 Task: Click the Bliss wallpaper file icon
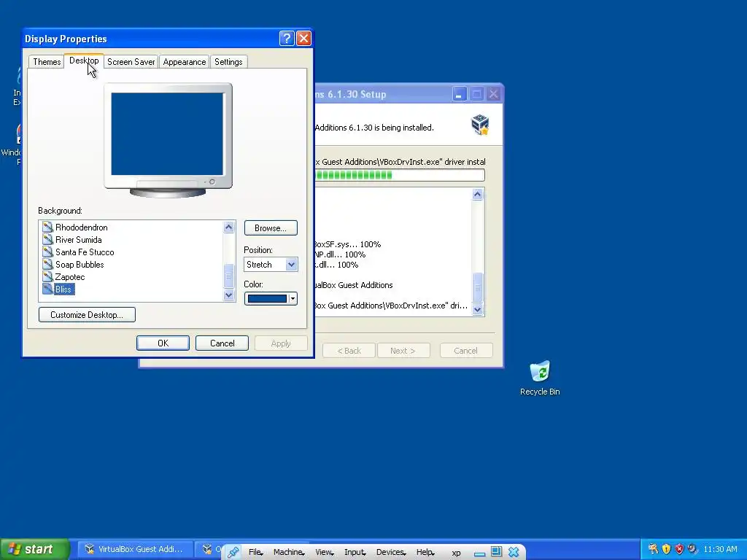click(x=47, y=289)
